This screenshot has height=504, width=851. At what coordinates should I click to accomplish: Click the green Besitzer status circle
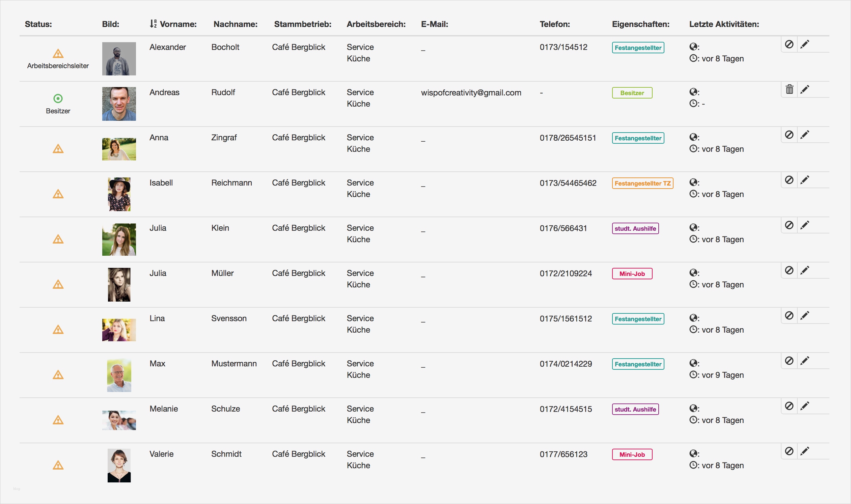click(x=58, y=99)
